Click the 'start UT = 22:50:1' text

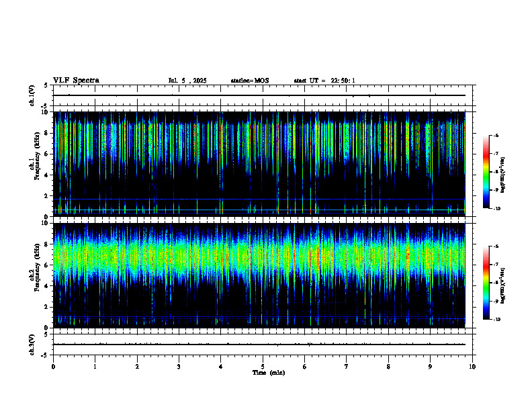(x=324, y=81)
